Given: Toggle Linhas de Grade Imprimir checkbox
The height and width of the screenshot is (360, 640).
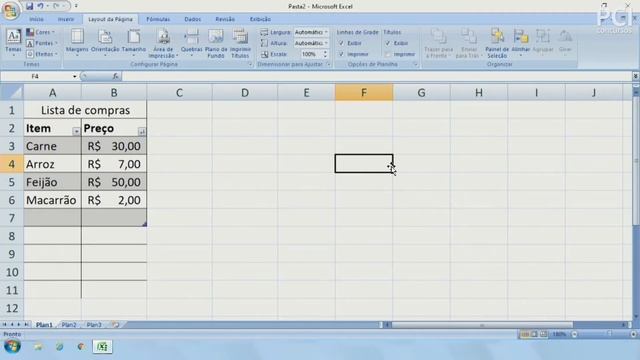Looking at the screenshot, I should click(342, 54).
